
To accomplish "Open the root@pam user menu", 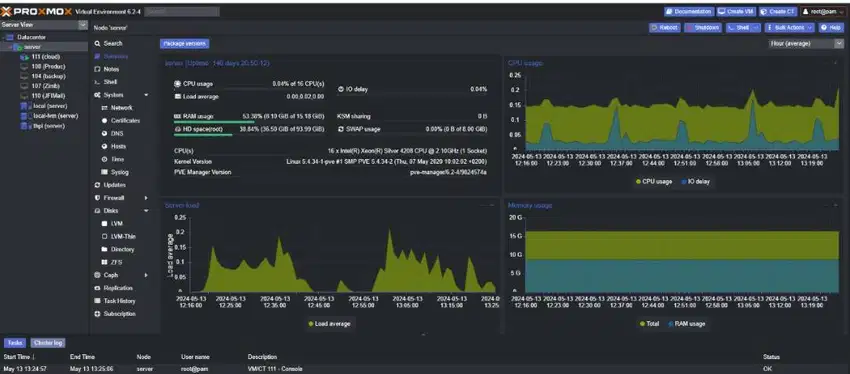I will tap(823, 11).
